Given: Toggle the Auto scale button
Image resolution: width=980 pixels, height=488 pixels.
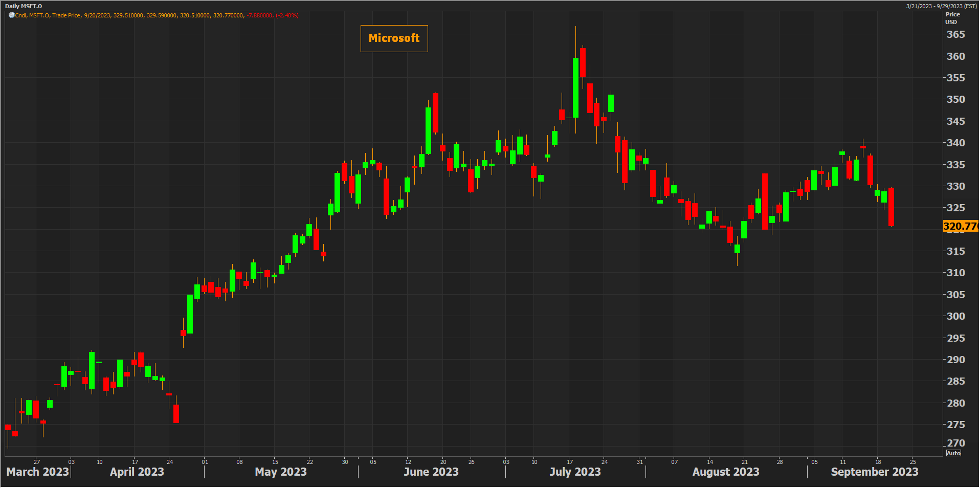Looking at the screenshot, I should click(x=953, y=453).
